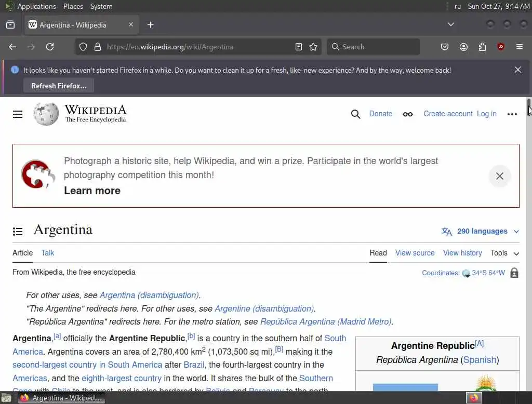The width and height of the screenshot is (532, 404).
Task: Click footnote [a] after Argentina
Action: tap(57, 336)
